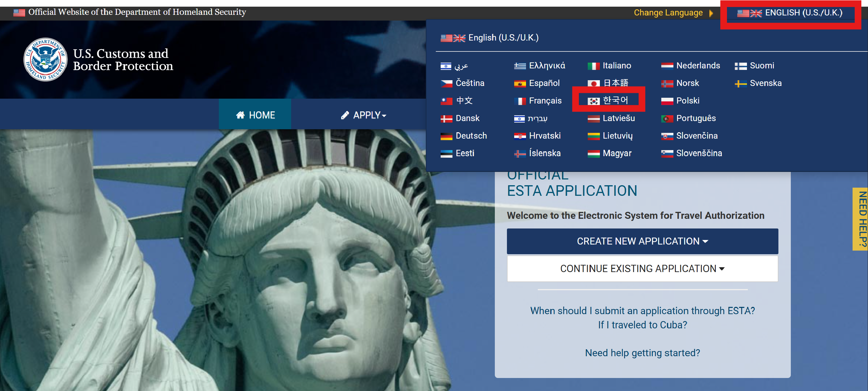Click the US flag in header bar
Screen dimensions: 868x391
click(x=19, y=12)
